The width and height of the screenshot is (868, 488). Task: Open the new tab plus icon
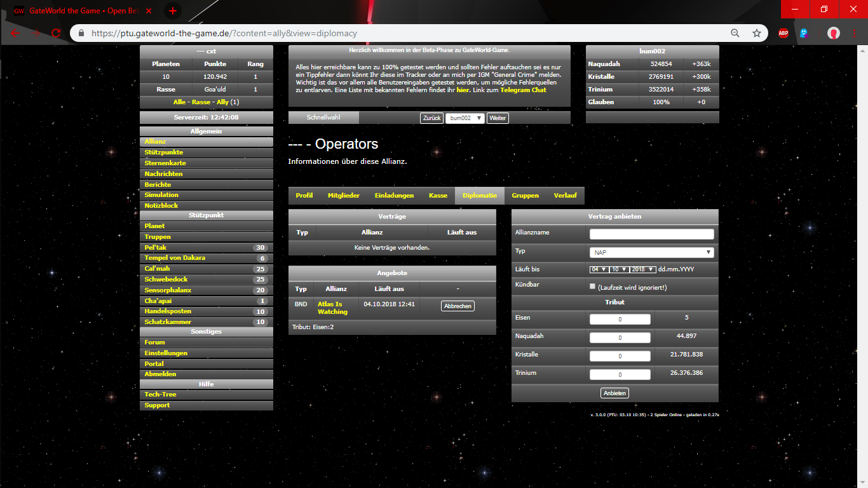tap(172, 11)
